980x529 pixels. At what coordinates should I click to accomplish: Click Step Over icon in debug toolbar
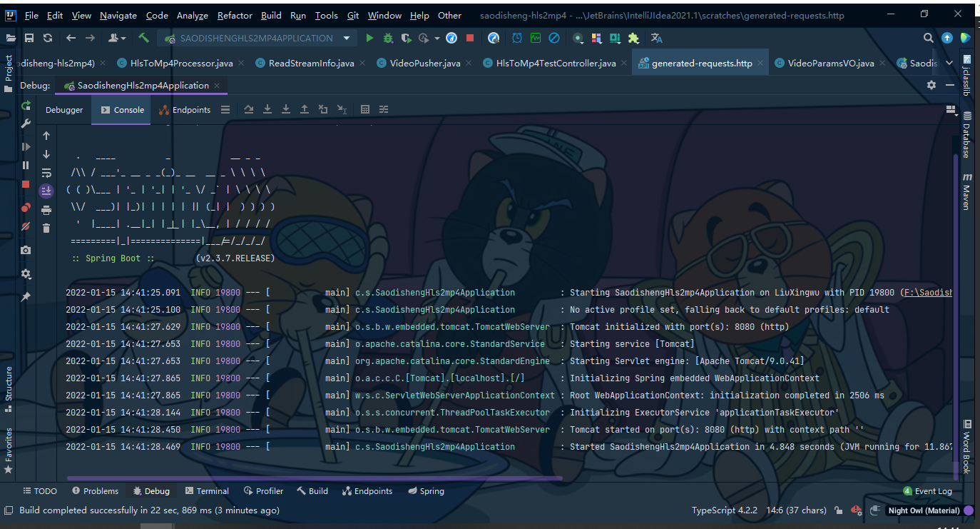coord(249,110)
